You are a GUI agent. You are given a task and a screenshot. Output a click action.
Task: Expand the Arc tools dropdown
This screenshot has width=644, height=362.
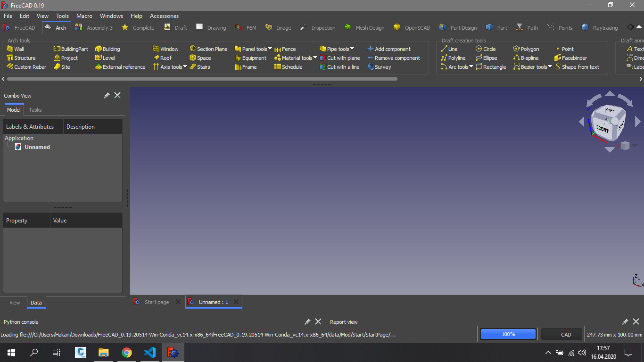(x=471, y=67)
